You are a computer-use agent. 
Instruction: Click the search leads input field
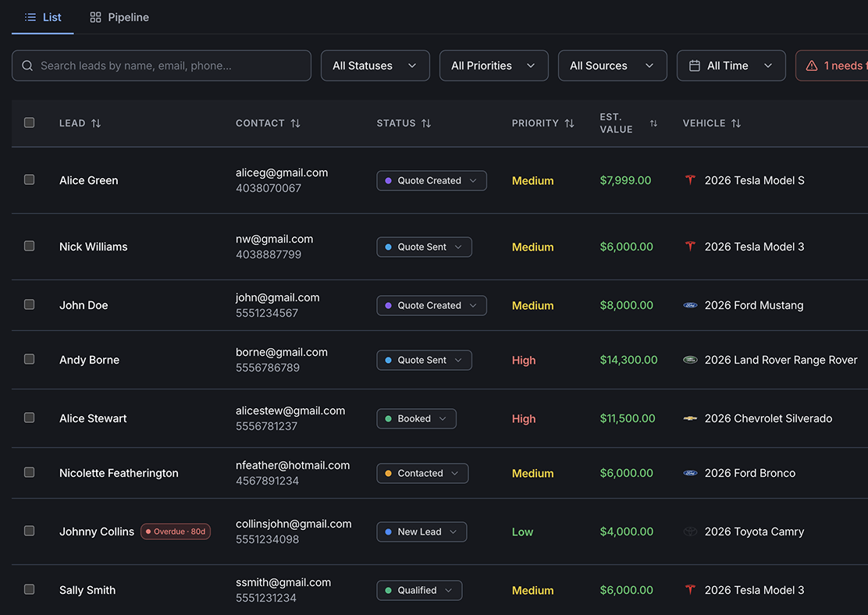pyautogui.click(x=161, y=66)
